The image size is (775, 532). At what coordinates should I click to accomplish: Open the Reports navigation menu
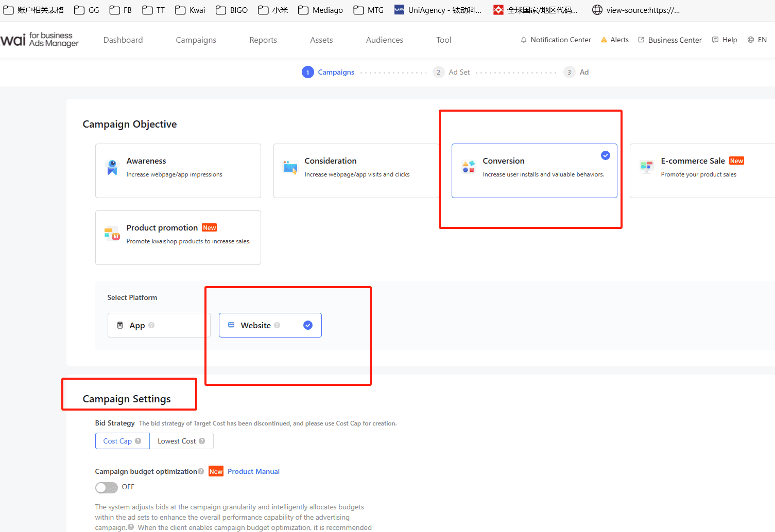coord(263,40)
